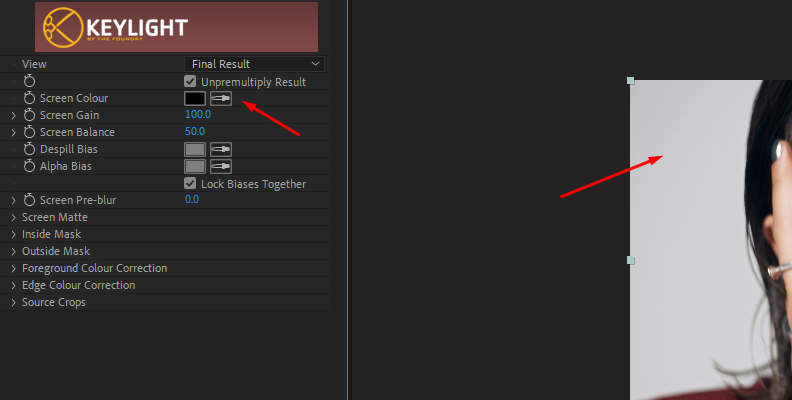Screen dimensions: 792x400
Task: Open the View dropdown showing Final Result
Action: (254, 64)
